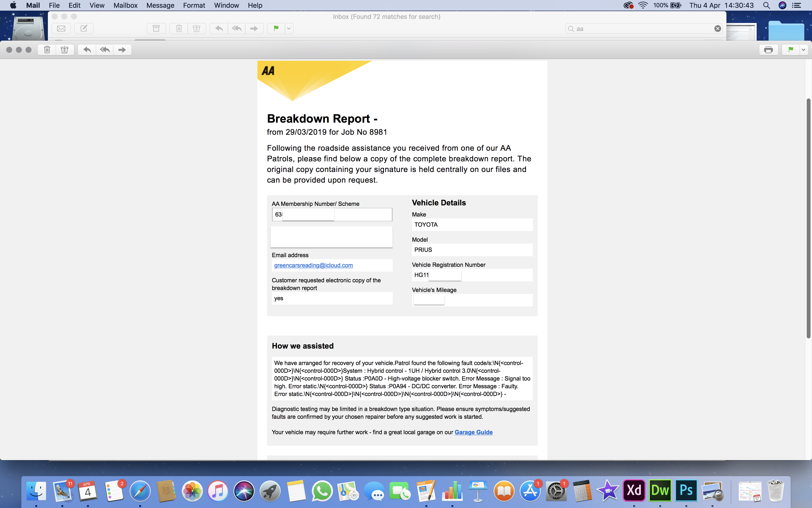Open iTunes from the Dock
Viewport: 812px width, 508px height.
(218, 491)
